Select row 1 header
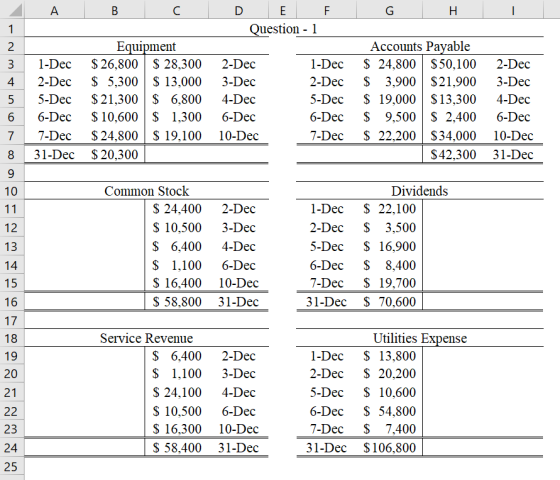This screenshot has width=560, height=480. coord(11,28)
